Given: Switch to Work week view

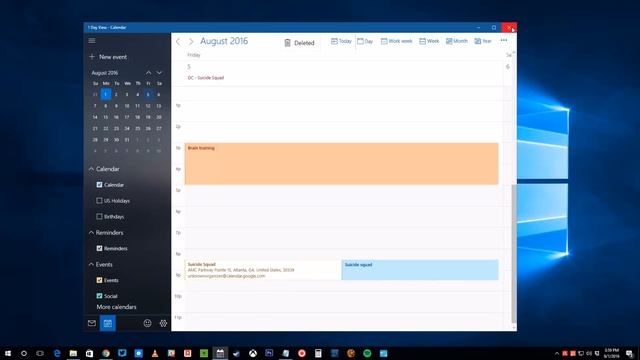Looking at the screenshot, I should (396, 41).
